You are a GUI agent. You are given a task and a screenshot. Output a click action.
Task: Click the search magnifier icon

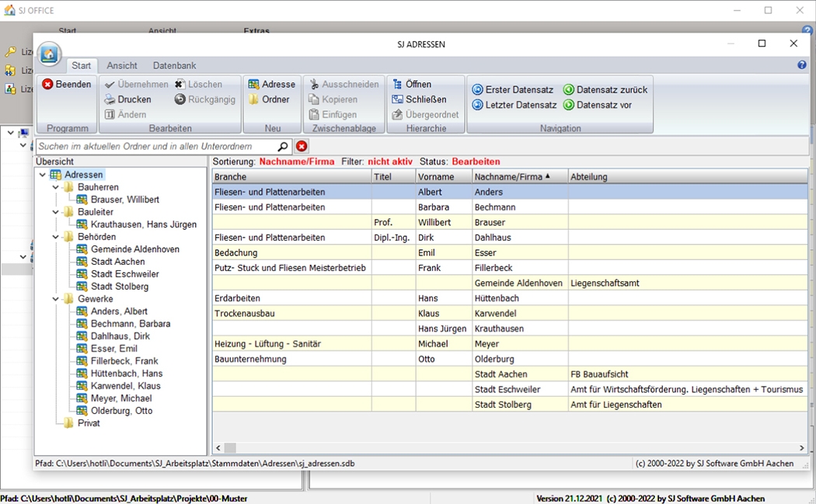coord(283,146)
